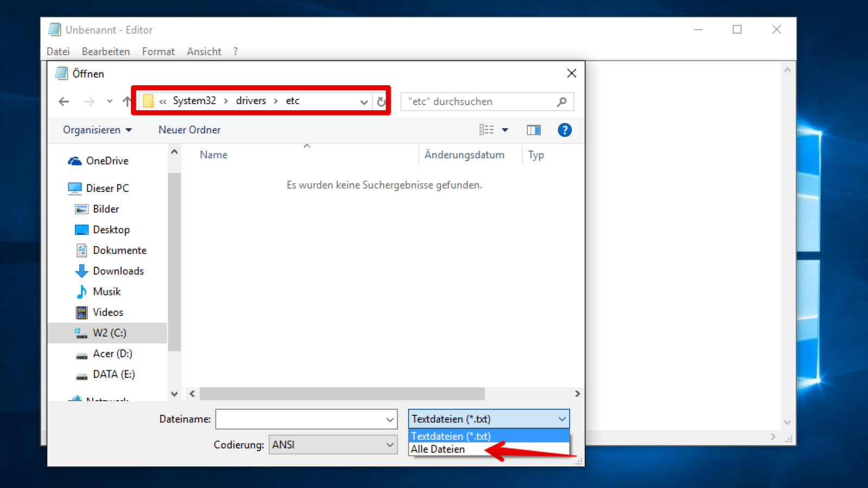This screenshot has width=868, height=488.
Task: Click the back navigation arrow
Action: 63,101
